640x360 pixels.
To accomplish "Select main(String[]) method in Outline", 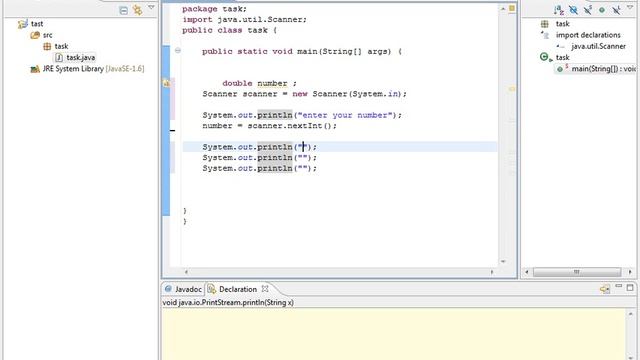I will pos(603,69).
